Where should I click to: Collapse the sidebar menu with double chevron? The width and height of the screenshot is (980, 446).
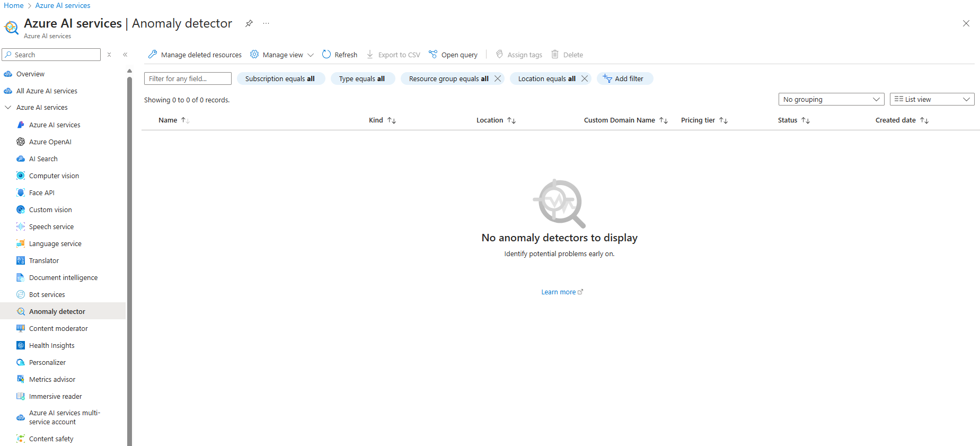(125, 55)
